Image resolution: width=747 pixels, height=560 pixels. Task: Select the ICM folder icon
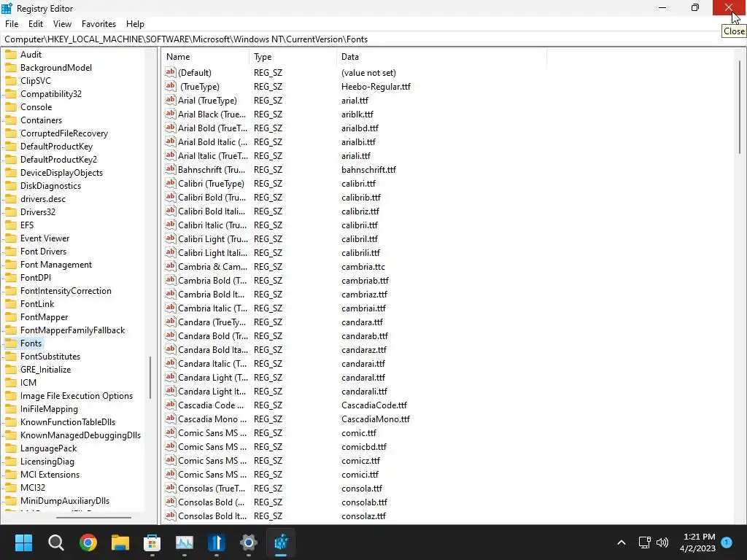[10, 382]
